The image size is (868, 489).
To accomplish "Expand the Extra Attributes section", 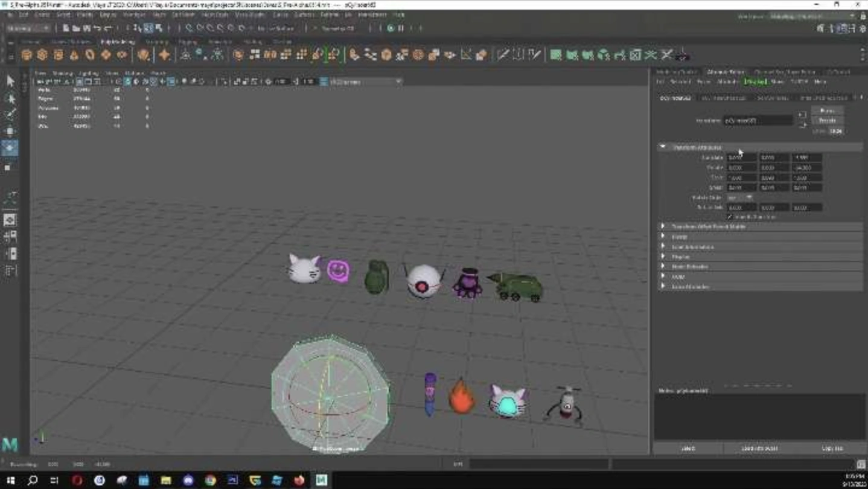I will coord(761,287).
